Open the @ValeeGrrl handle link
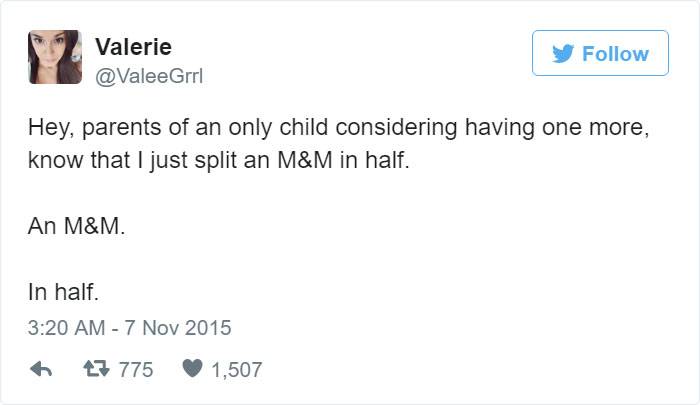Viewport: 700px width, 405px height. click(149, 76)
